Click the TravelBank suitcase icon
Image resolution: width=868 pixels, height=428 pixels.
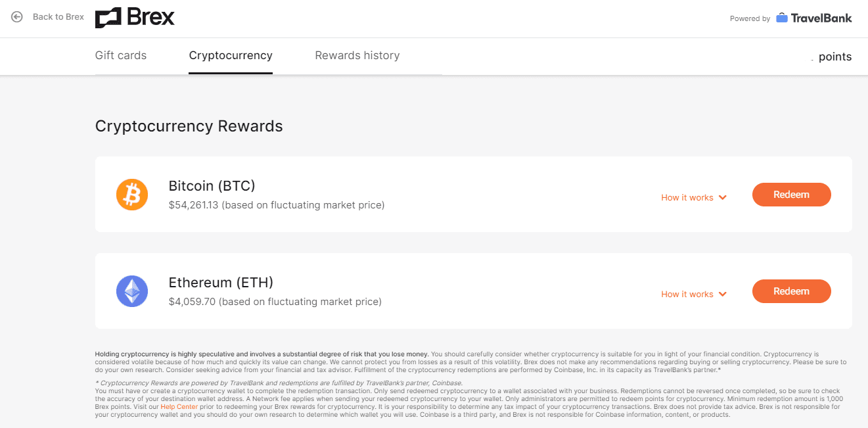click(x=782, y=18)
